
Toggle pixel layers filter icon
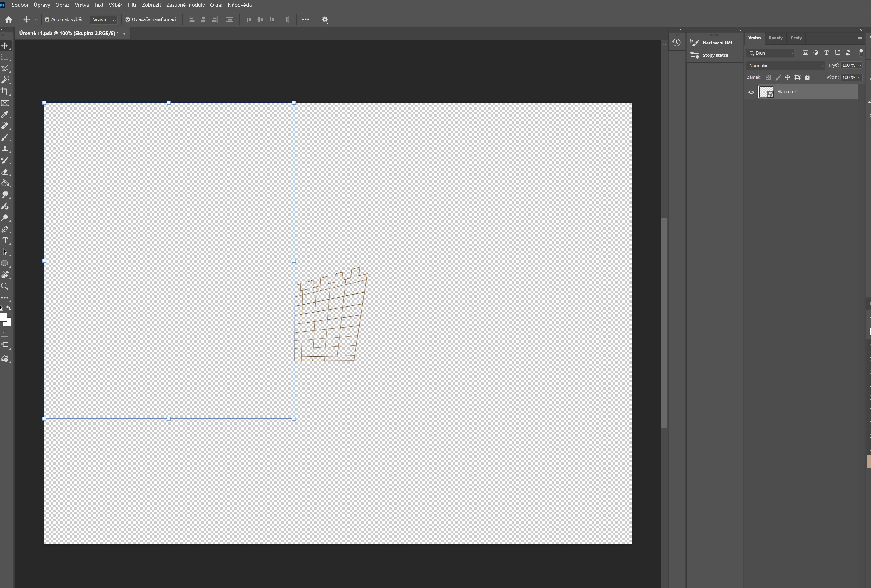click(805, 53)
